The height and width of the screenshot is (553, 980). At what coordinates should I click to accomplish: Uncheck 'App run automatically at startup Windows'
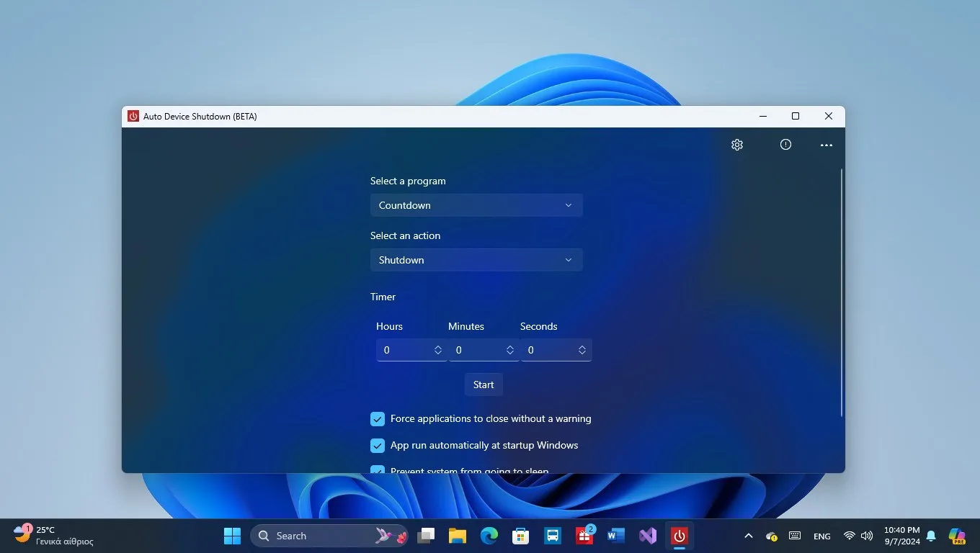click(378, 446)
